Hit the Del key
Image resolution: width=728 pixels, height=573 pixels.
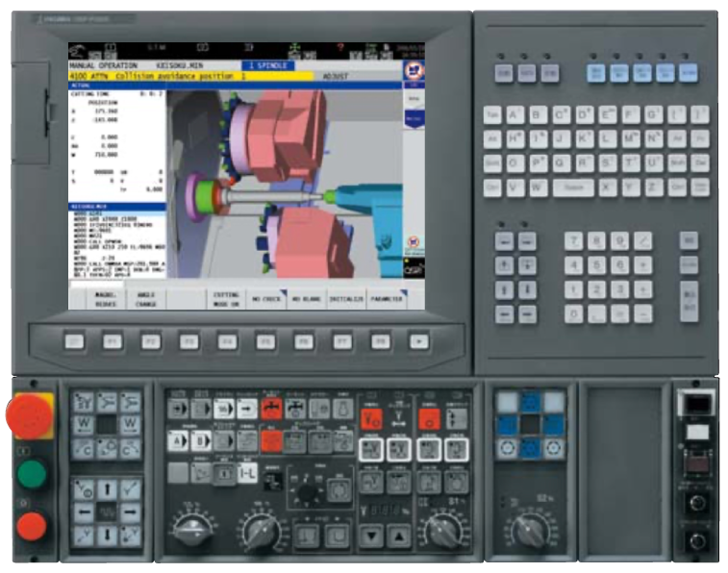(x=700, y=162)
